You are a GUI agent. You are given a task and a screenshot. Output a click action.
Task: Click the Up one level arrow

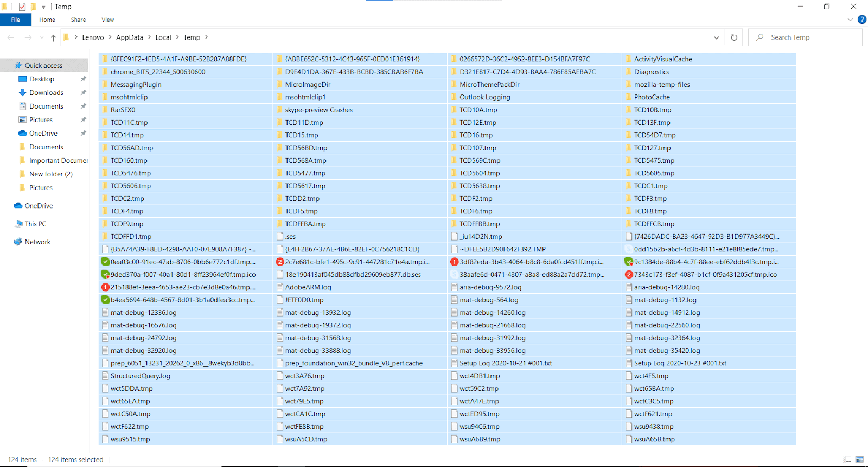53,37
